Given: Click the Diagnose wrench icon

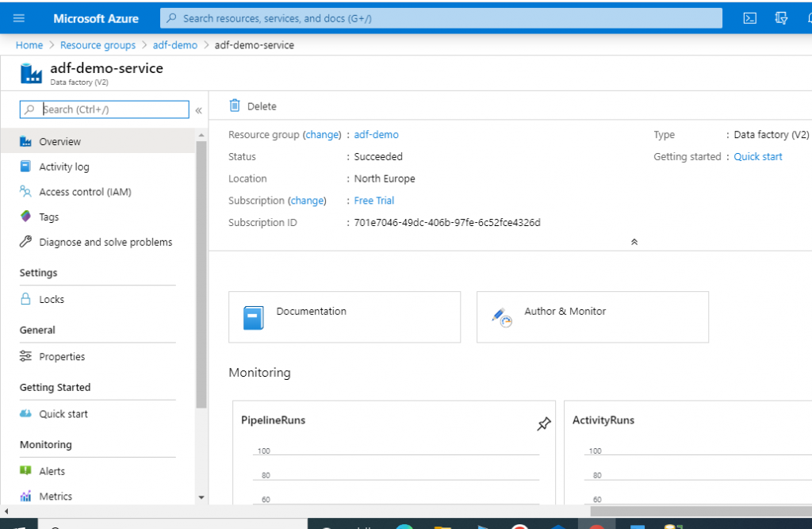Looking at the screenshot, I should tap(25, 241).
